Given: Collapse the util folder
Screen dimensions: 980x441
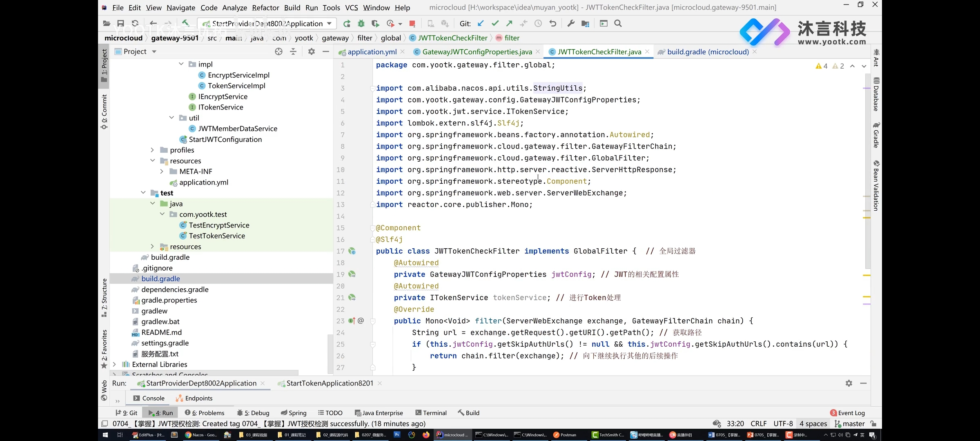Looking at the screenshot, I should tap(171, 118).
